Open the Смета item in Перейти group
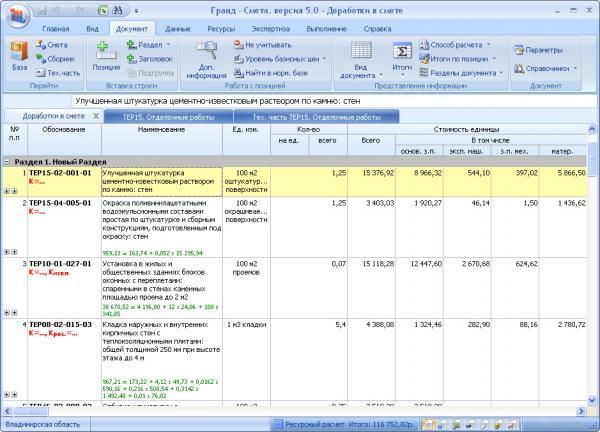Screen dimensions: 600x432 56,45
